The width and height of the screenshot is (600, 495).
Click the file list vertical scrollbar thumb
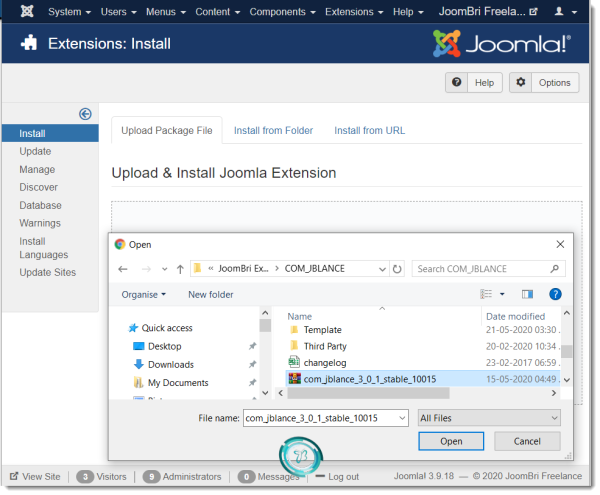point(567,351)
